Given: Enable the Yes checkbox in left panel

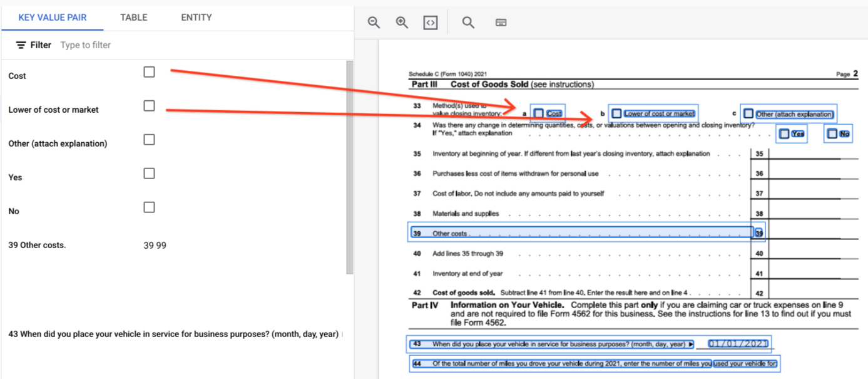Looking at the screenshot, I should (149, 174).
